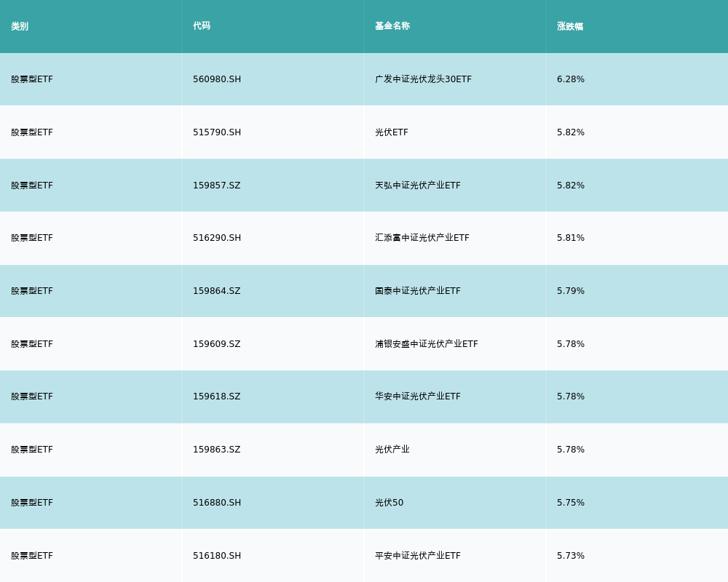The width and height of the screenshot is (728, 582).
Task: Select the code 516880.SH
Action: 217,503
